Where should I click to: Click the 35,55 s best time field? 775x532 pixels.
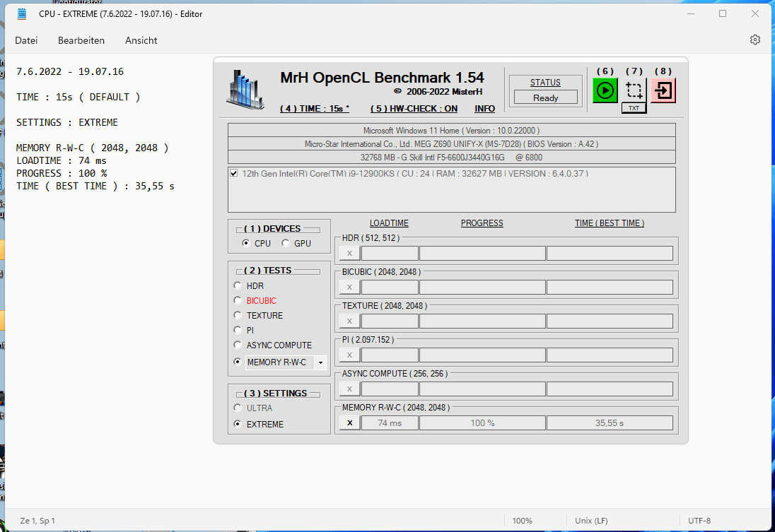610,422
